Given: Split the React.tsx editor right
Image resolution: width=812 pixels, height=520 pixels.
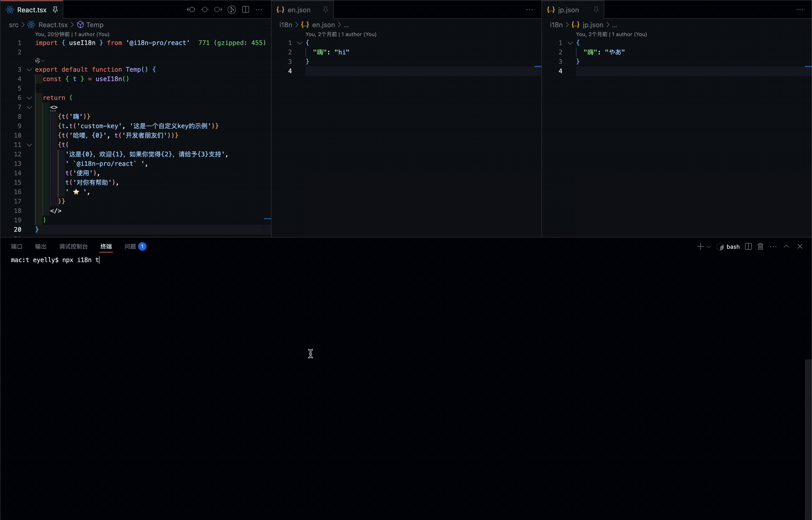Looking at the screenshot, I should tap(246, 10).
